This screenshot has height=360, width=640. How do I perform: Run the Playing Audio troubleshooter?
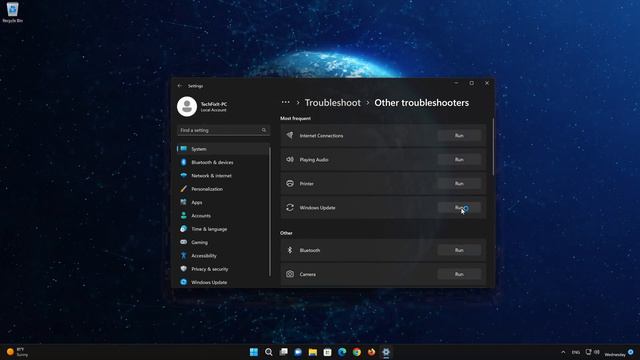[x=459, y=160]
